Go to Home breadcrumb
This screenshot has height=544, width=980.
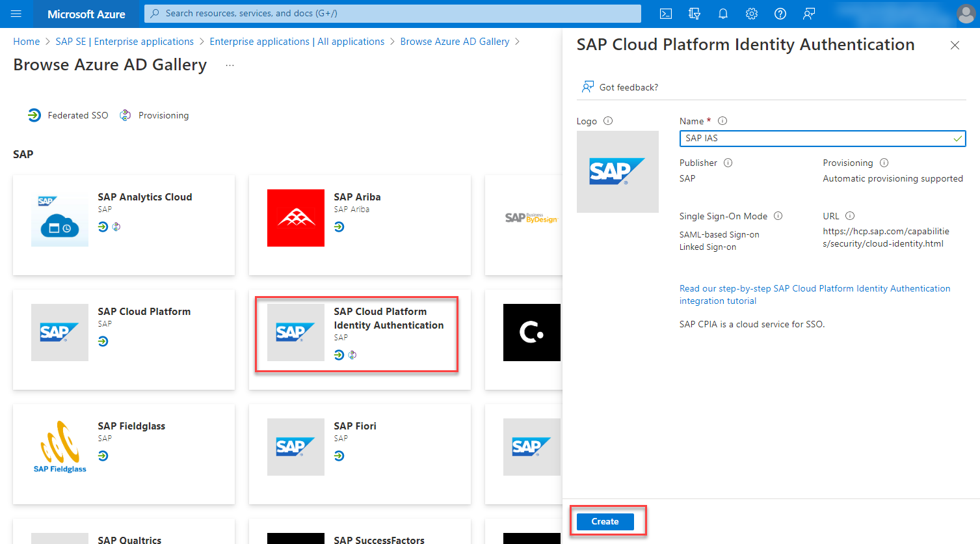point(27,42)
